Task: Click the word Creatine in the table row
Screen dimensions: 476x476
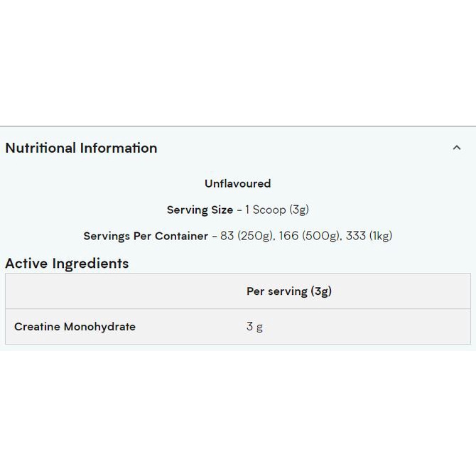Action: click(37, 327)
